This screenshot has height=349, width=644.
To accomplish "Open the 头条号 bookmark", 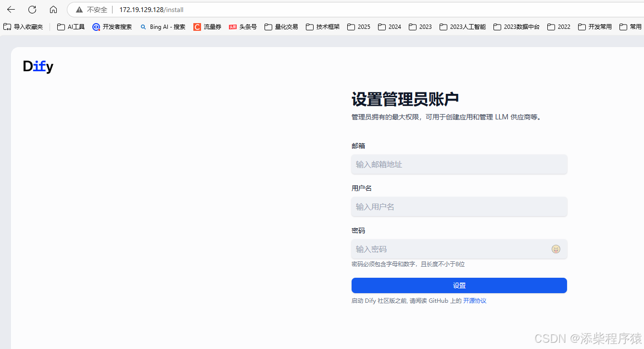I will (x=243, y=27).
